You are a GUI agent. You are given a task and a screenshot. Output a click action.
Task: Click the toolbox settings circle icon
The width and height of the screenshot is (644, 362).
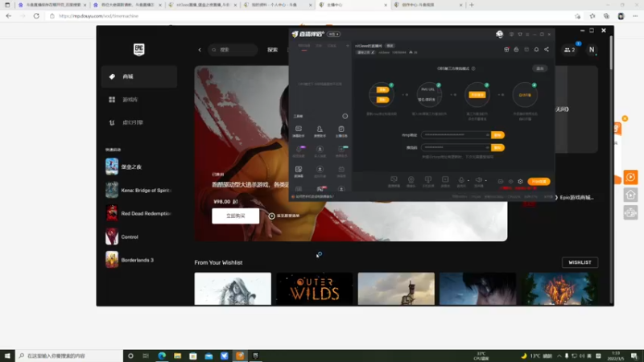click(345, 116)
